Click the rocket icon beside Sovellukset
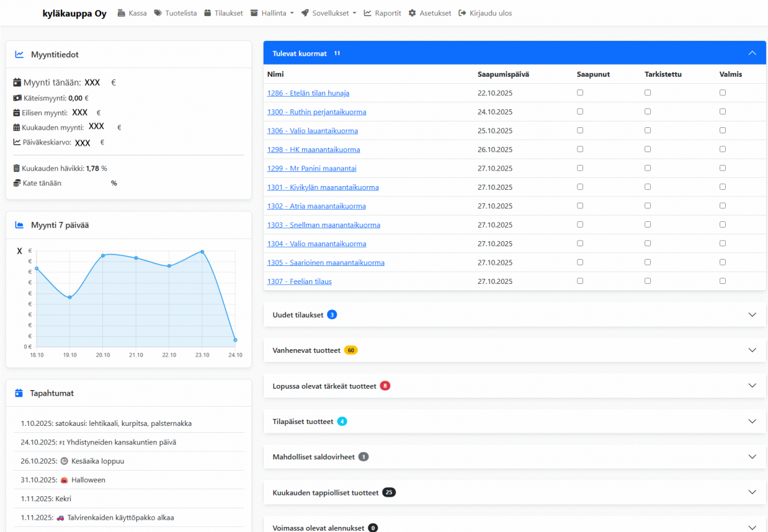Viewport: 768px width, 532px height. (x=305, y=13)
